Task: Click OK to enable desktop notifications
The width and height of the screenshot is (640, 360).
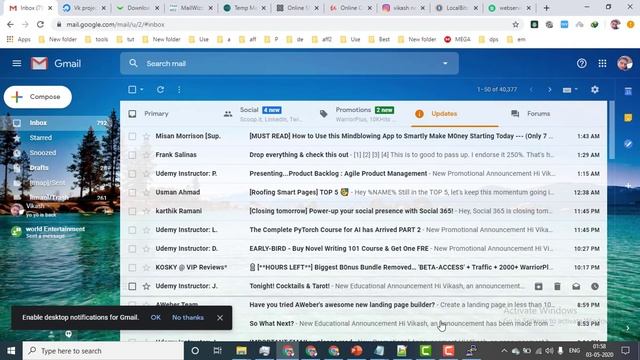Action: 156,318
